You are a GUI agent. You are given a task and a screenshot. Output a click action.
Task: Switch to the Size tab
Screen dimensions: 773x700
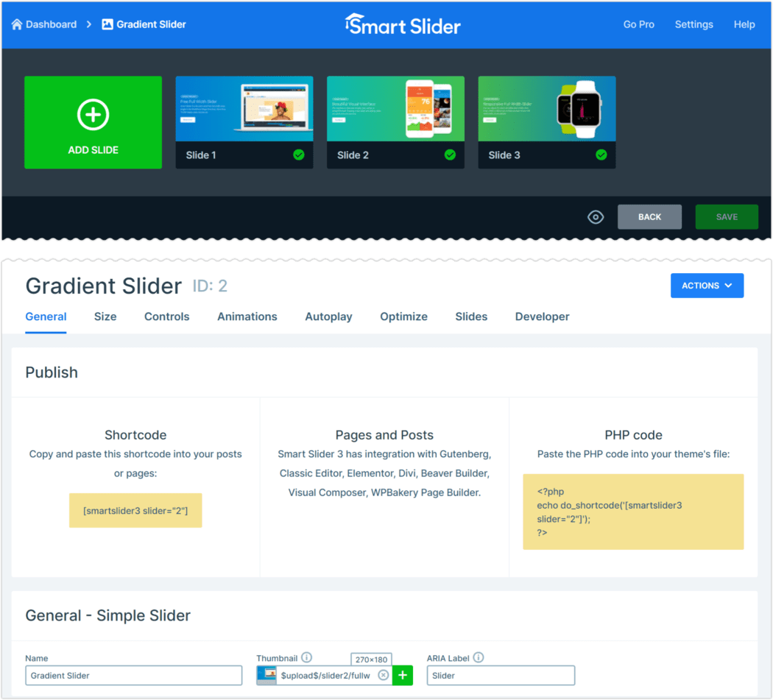coord(105,317)
